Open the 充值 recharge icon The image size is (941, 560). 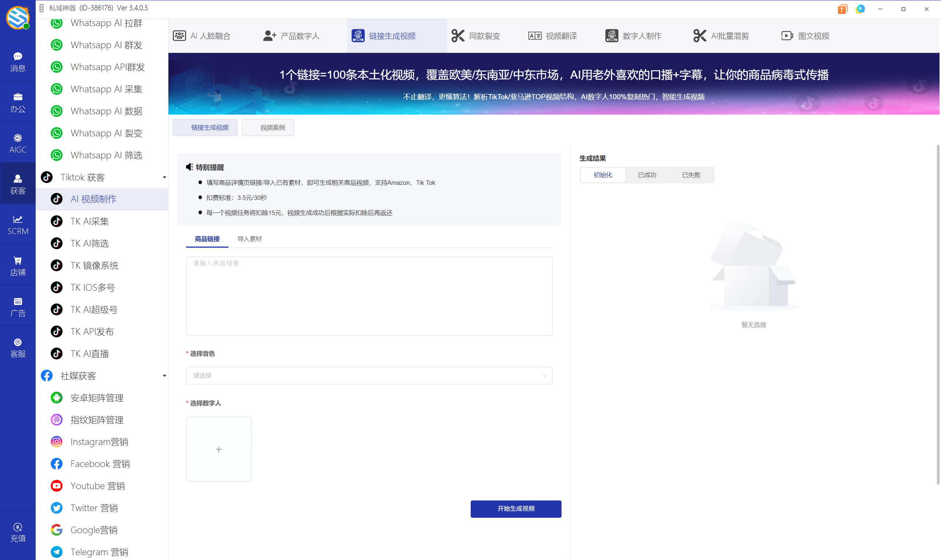coord(18,532)
